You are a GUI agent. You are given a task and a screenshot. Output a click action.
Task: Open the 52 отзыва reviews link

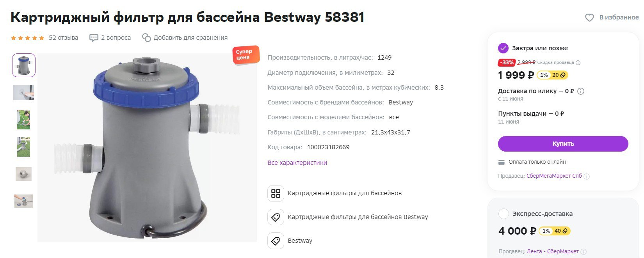click(63, 38)
